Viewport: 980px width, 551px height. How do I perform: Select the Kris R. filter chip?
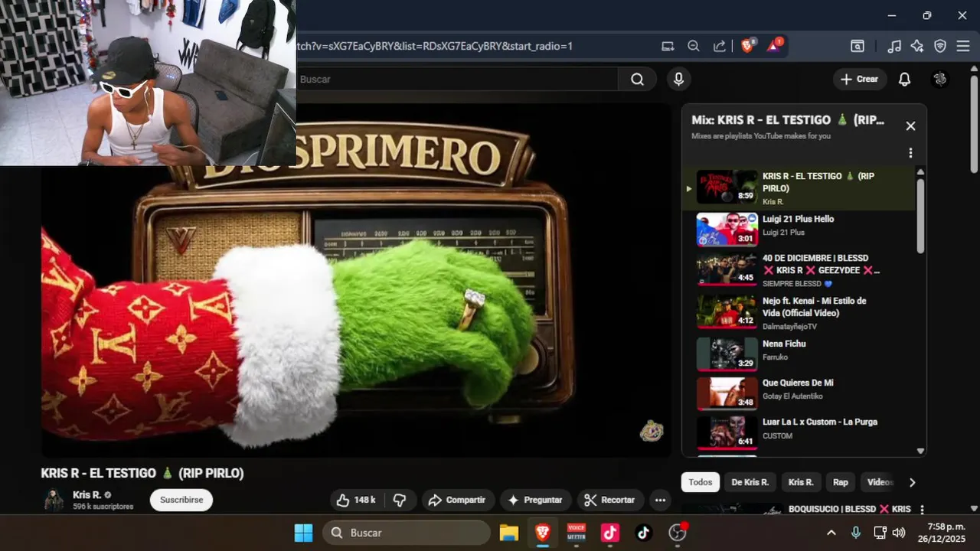[x=801, y=482]
